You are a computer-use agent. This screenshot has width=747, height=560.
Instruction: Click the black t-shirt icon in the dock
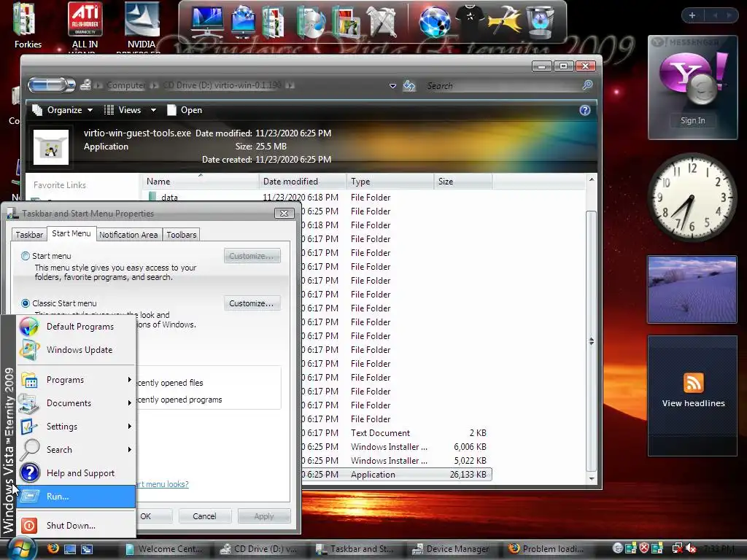(470, 20)
